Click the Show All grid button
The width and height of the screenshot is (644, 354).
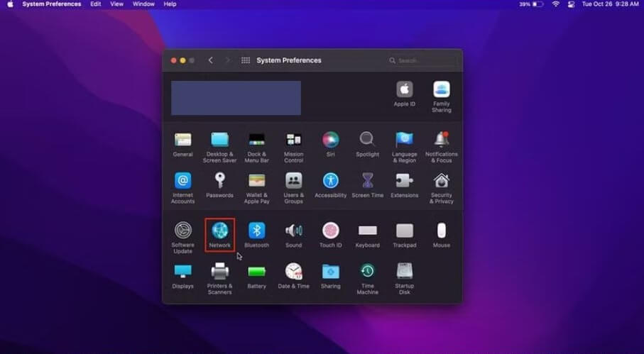click(x=246, y=60)
